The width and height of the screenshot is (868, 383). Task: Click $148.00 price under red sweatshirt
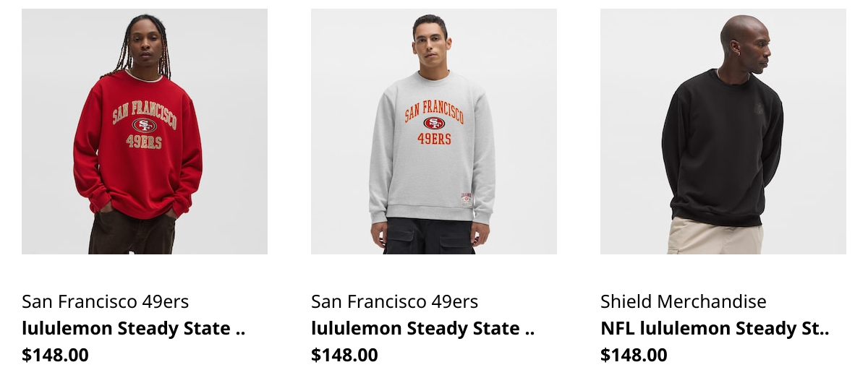[x=56, y=355]
